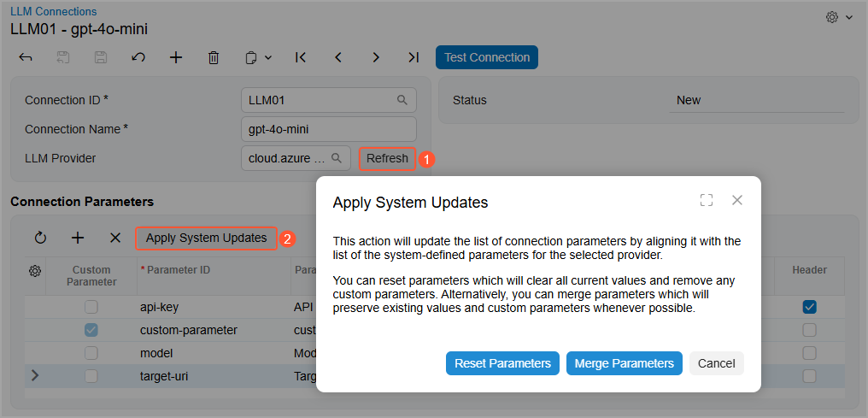Screen dimensions: 868x418
Task: Select the model parameter cell
Action: (x=214, y=353)
